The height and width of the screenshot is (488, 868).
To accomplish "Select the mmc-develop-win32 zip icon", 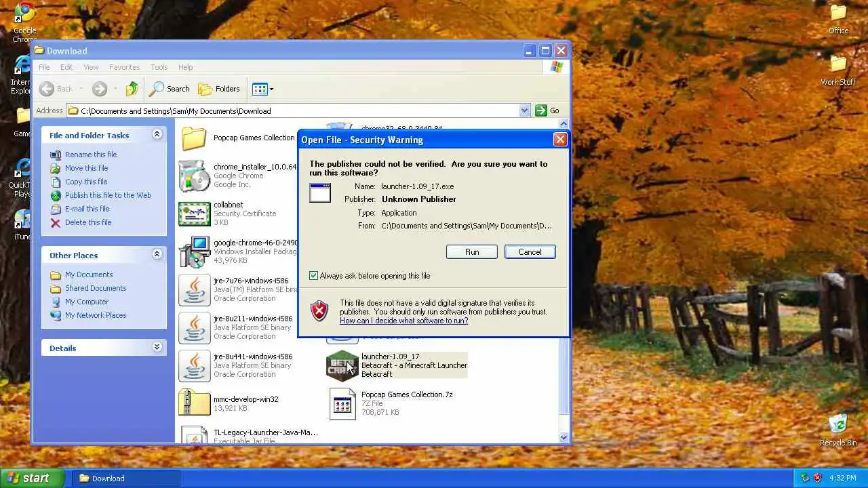I will (194, 403).
